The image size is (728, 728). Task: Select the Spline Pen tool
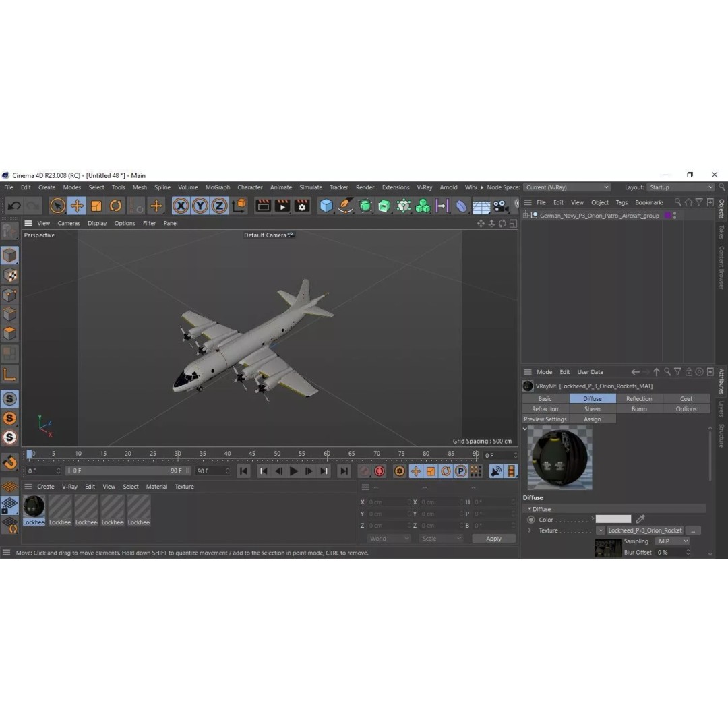coord(345,206)
